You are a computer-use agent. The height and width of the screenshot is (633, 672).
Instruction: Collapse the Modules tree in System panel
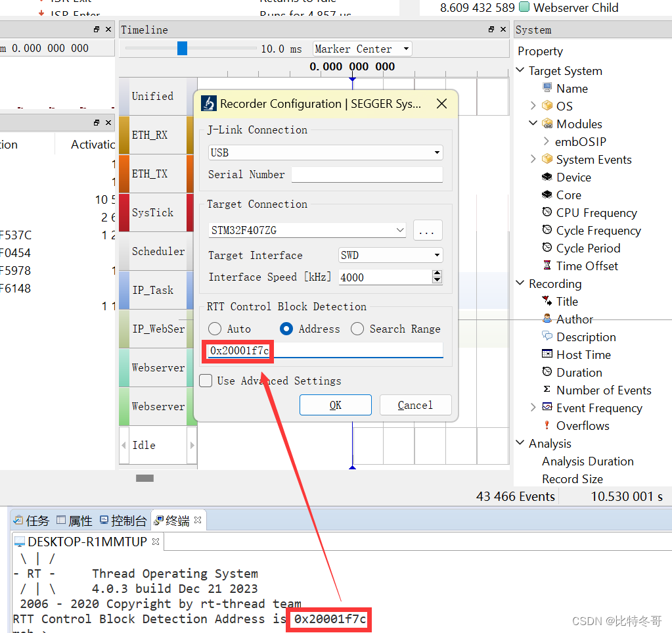532,124
